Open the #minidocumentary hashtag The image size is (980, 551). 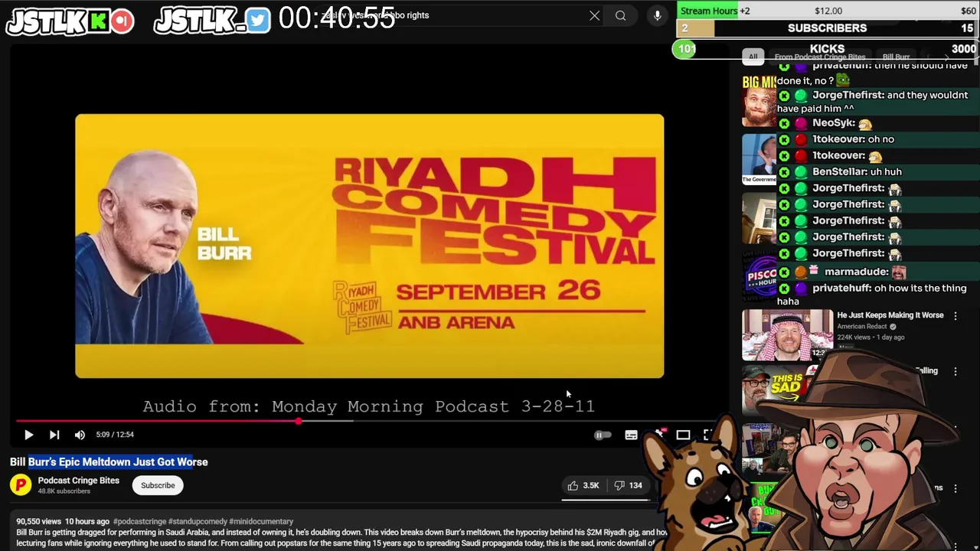click(261, 521)
